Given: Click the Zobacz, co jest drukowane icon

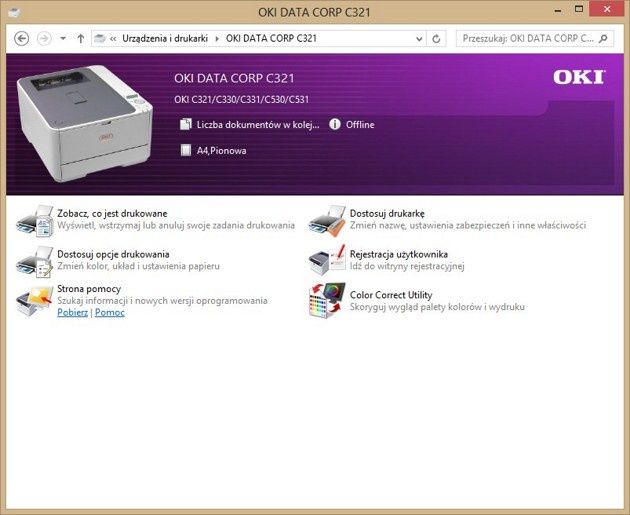Looking at the screenshot, I should click(35, 221).
